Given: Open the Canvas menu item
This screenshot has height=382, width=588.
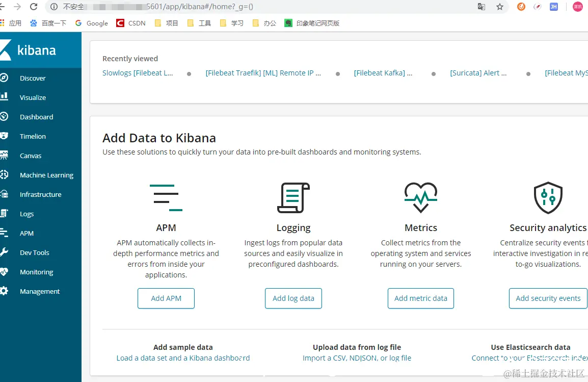Looking at the screenshot, I should [31, 156].
